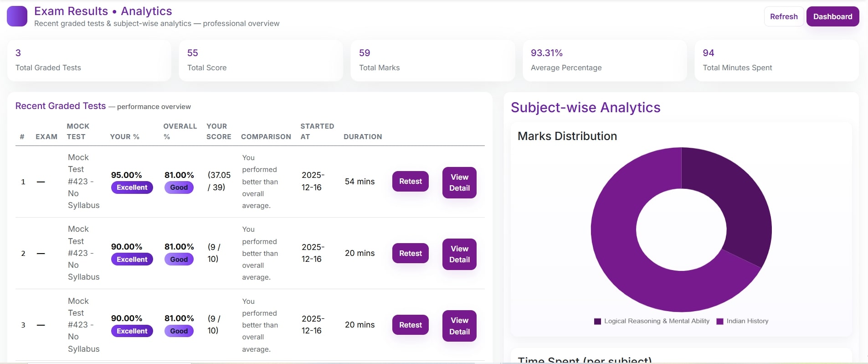868x364 pixels.
Task: Click the purple app logo icon
Action: click(x=17, y=16)
